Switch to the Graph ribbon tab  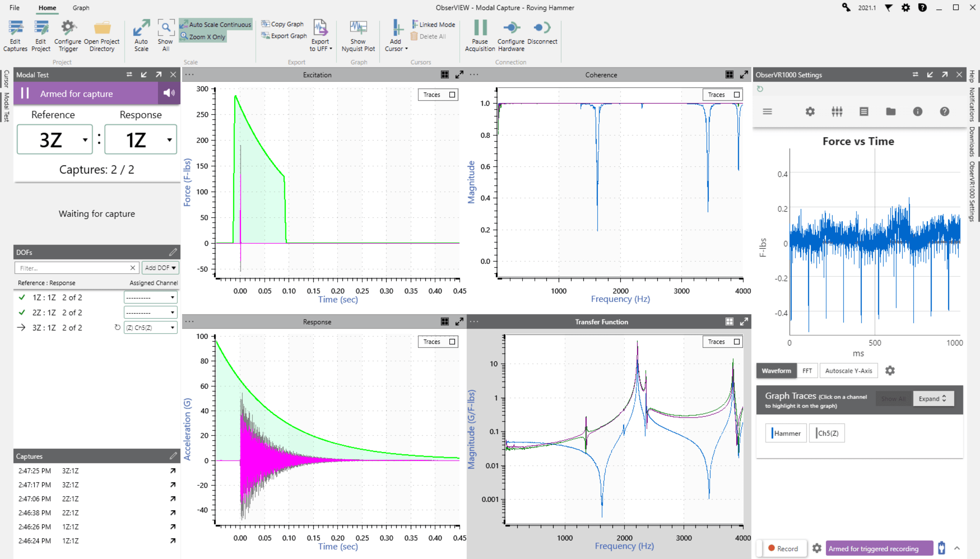pos(81,8)
